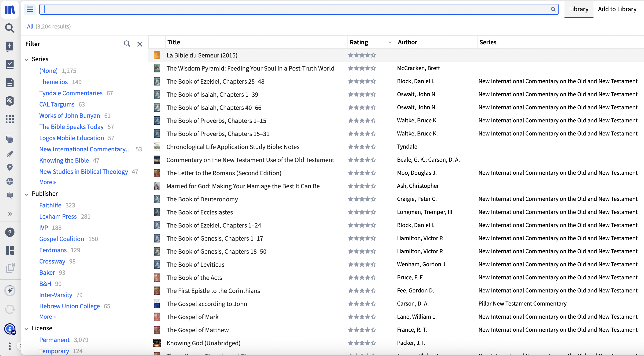Expand the sidebar double-chevron more icons

coord(10,214)
